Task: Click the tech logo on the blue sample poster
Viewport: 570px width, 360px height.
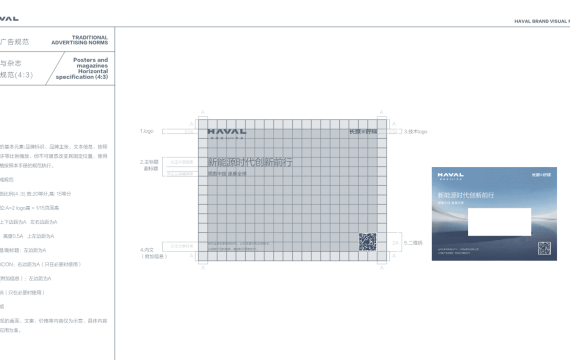Action: tap(541, 175)
